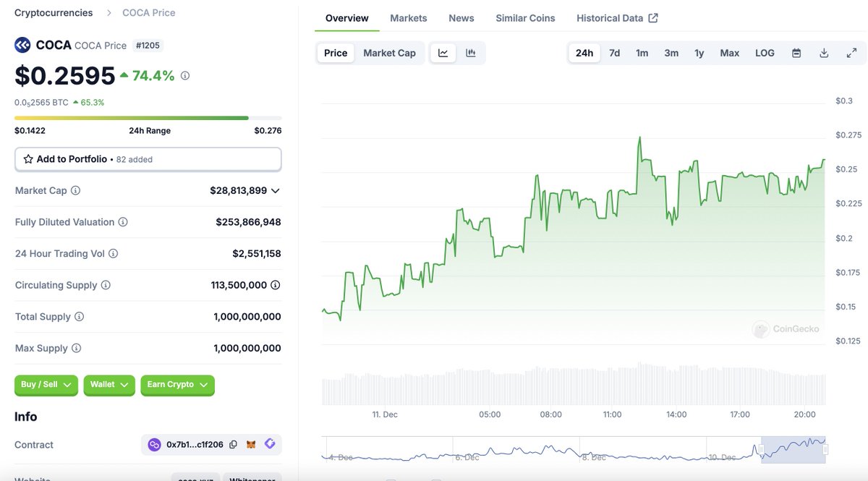Toggle LOG scale on the chart

(765, 52)
